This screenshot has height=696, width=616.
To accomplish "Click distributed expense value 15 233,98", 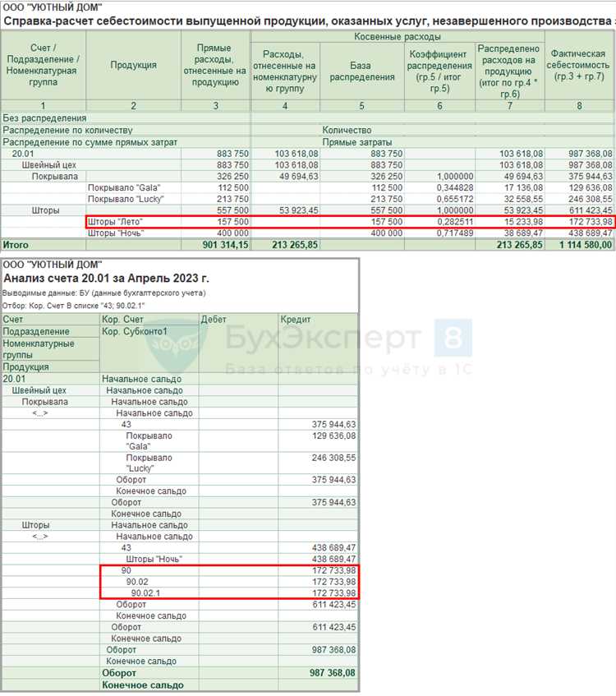I will coord(523,222).
